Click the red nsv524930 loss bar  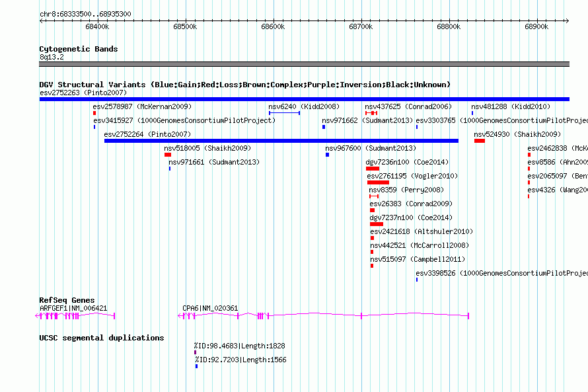coord(480,141)
